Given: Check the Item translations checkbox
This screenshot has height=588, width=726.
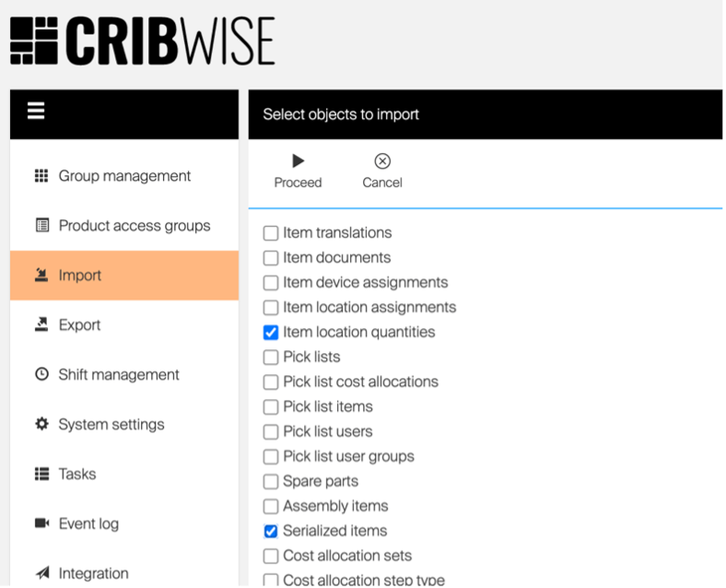Looking at the screenshot, I should coord(271,233).
